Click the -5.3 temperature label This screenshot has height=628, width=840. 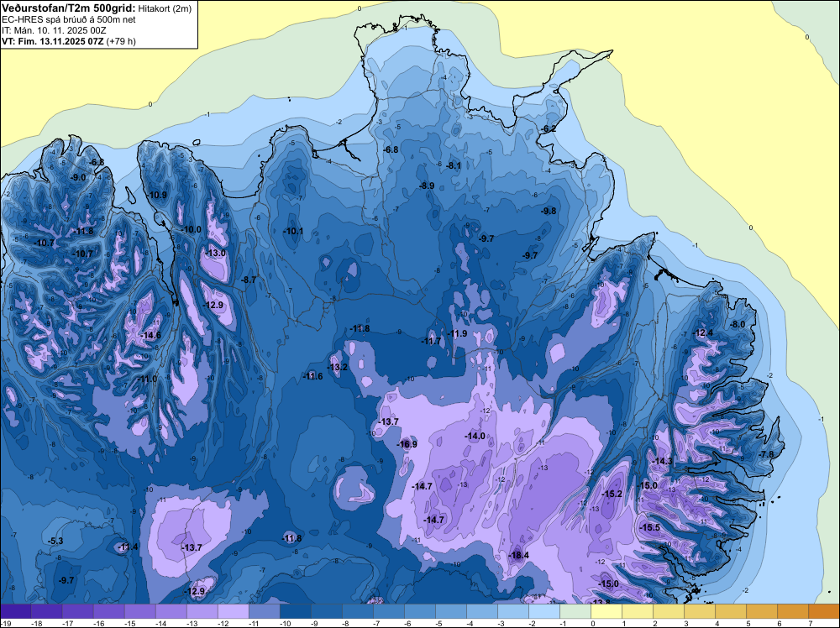coord(55,542)
